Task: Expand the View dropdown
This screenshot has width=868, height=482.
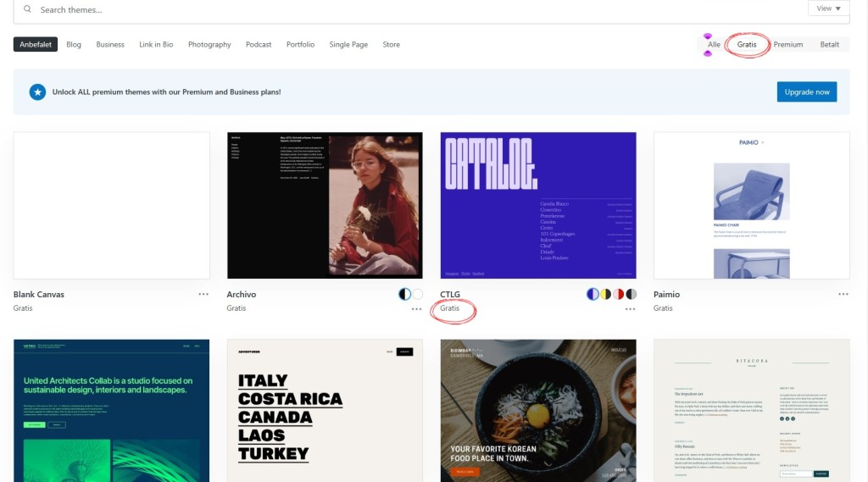Action: pos(828,8)
